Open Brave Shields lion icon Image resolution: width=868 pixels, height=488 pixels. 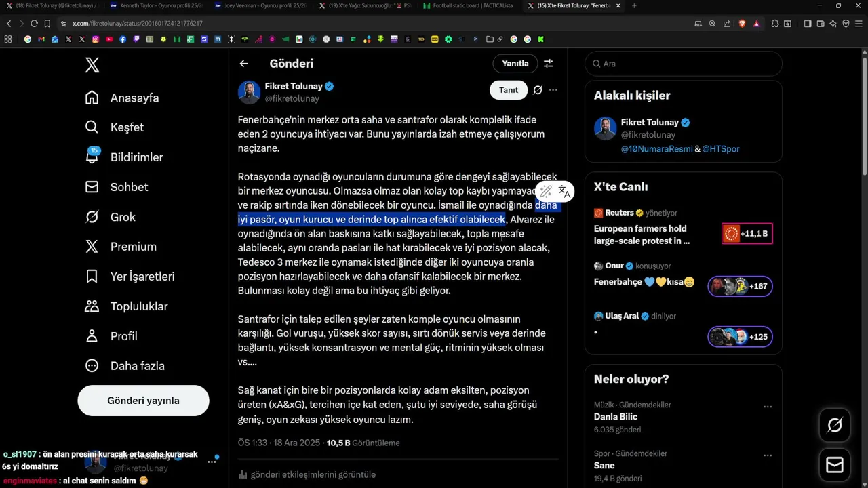(x=742, y=24)
